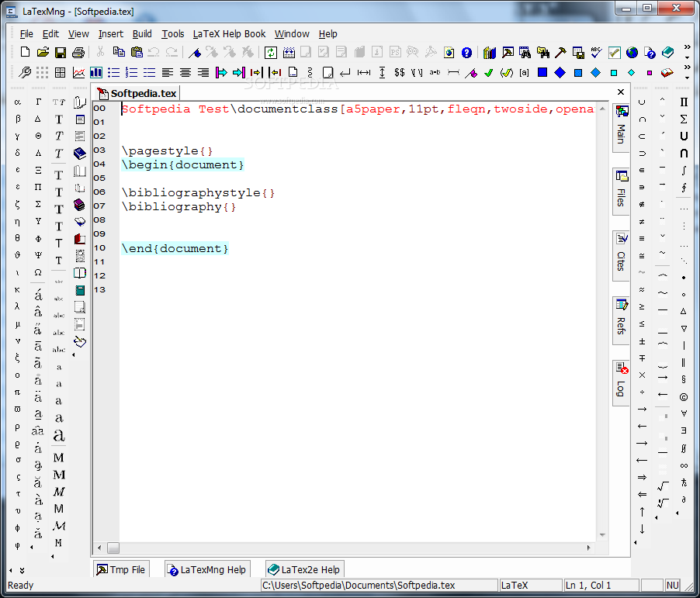
Task: Insert Greek letter alpha
Action: (x=17, y=102)
